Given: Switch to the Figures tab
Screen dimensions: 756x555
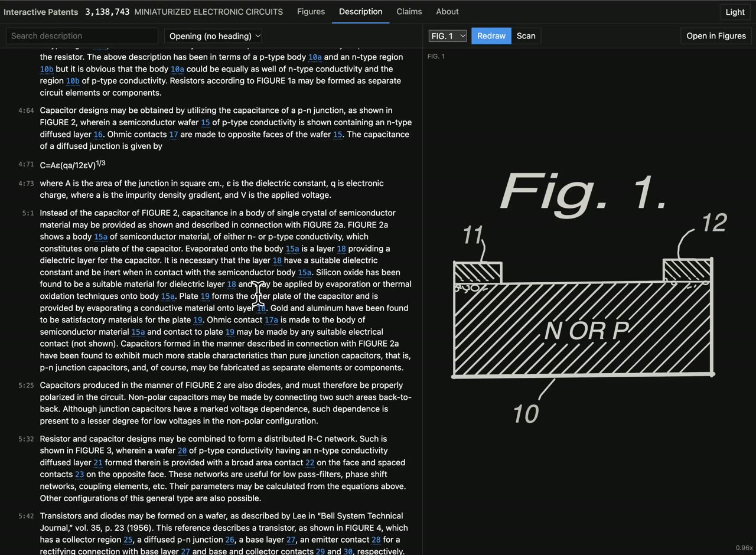Looking at the screenshot, I should (x=311, y=11).
